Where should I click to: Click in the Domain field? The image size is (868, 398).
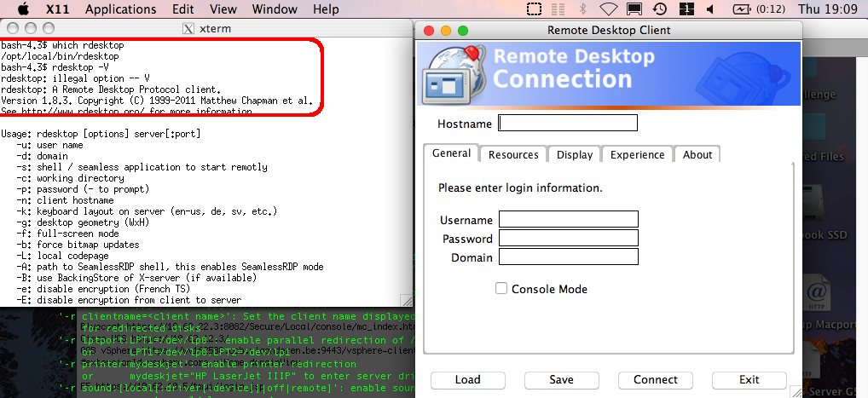[x=569, y=257]
